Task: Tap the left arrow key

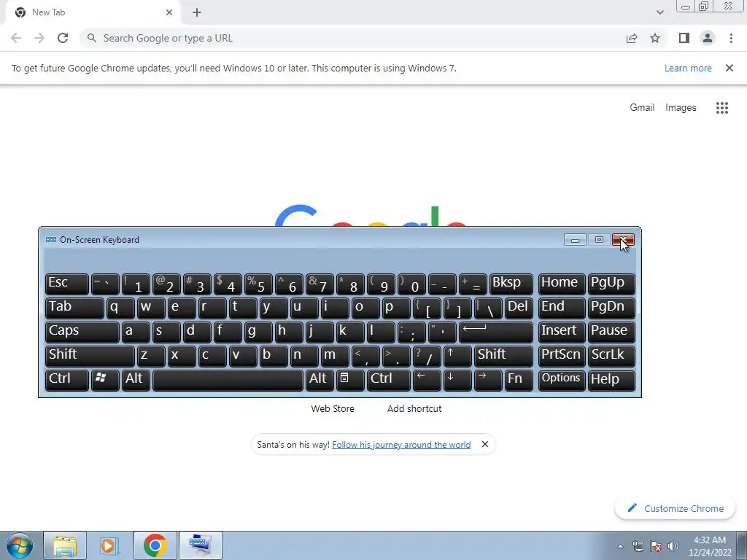Action: pyautogui.click(x=426, y=380)
